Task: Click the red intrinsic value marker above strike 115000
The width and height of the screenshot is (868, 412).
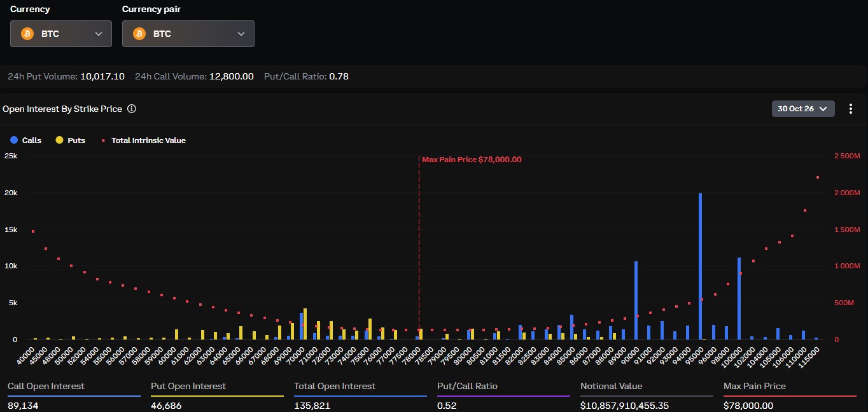Action: click(x=817, y=177)
